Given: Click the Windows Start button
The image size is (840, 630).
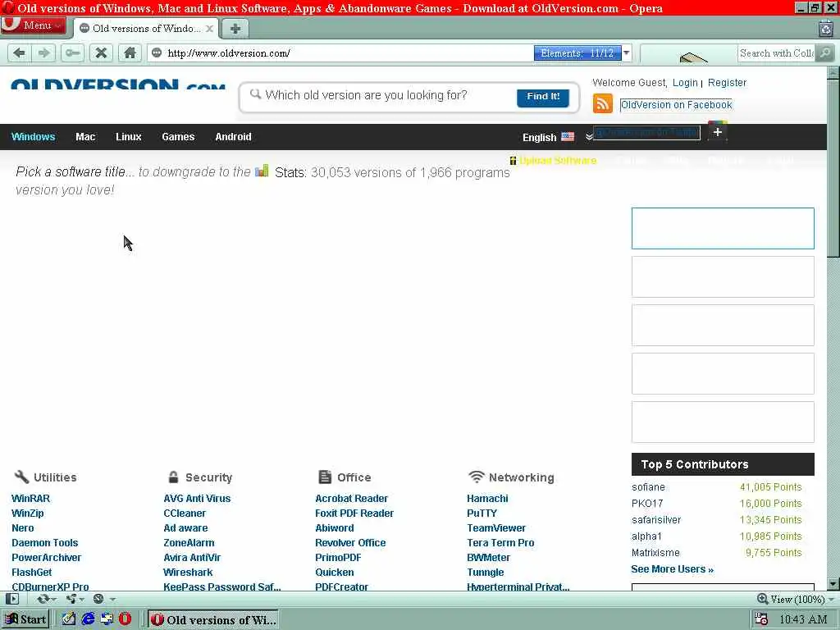Looking at the screenshot, I should click(25, 619).
